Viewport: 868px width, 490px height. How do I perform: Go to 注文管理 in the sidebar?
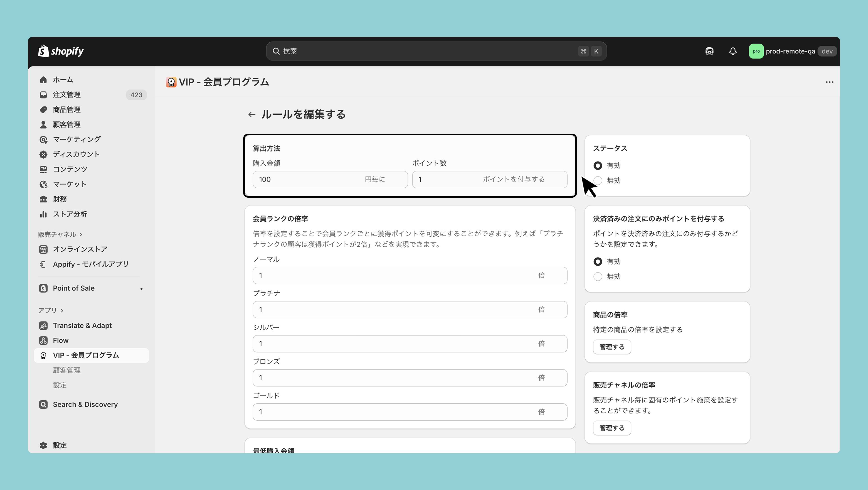[x=67, y=95]
